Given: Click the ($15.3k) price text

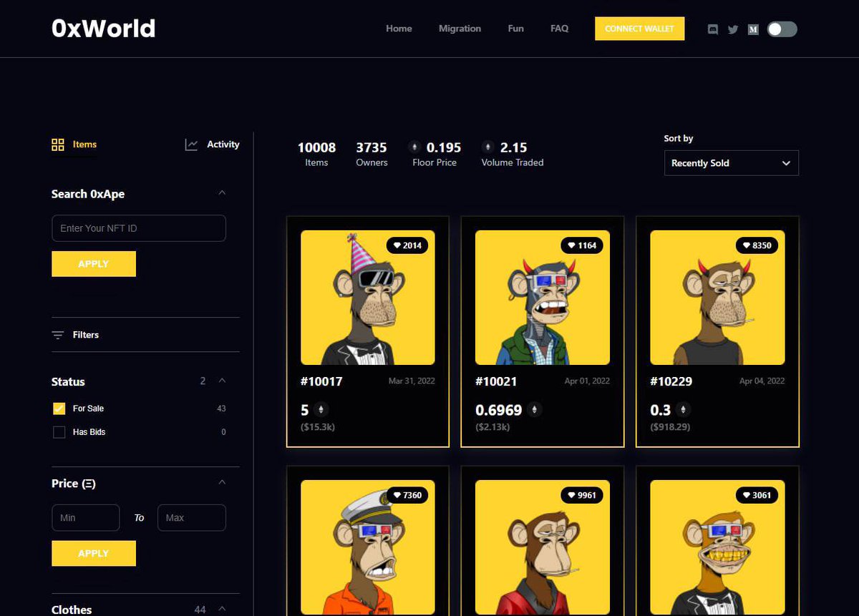Looking at the screenshot, I should (318, 427).
